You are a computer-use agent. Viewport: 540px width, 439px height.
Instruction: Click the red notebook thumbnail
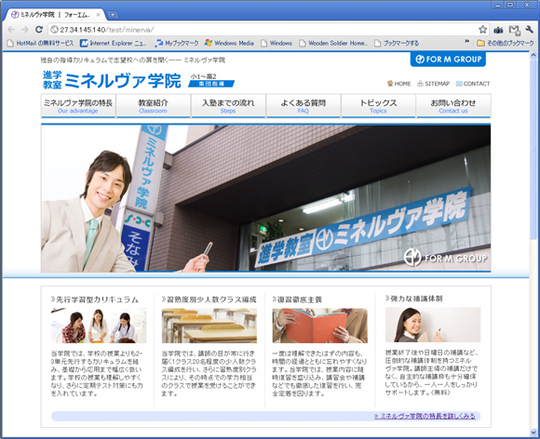pos(320,326)
